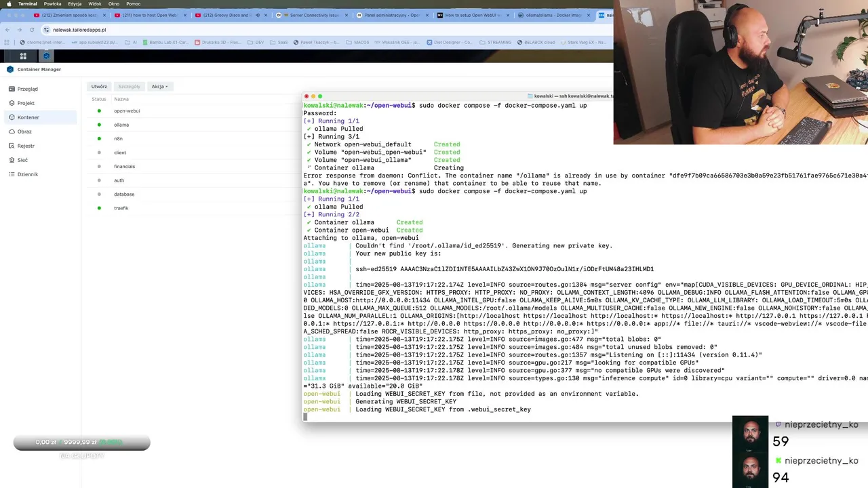Select the client container row

(195, 152)
